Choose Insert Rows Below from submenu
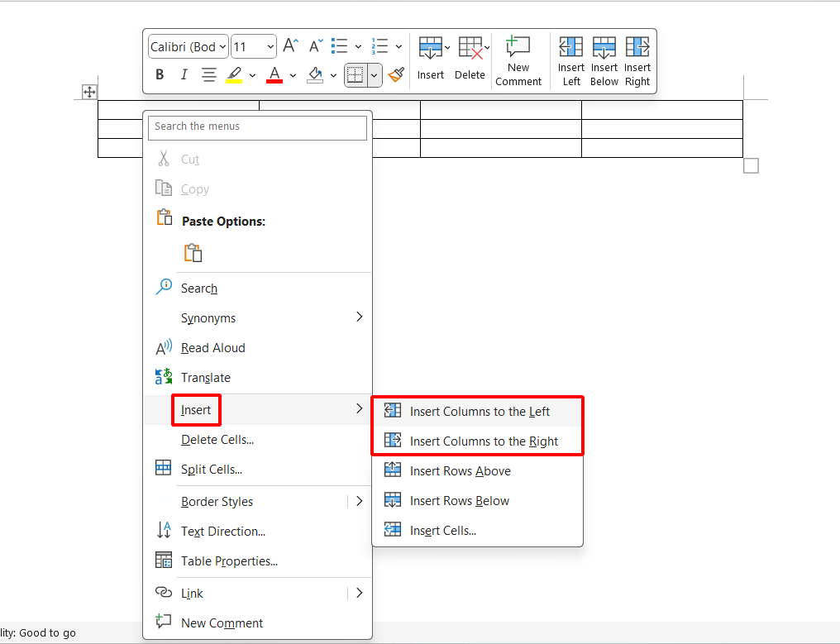The width and height of the screenshot is (840, 644). (x=459, y=501)
